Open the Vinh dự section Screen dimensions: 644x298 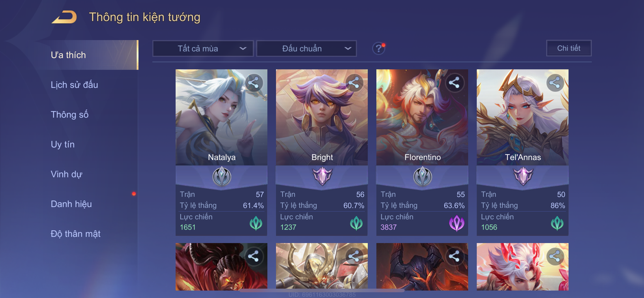(67, 174)
